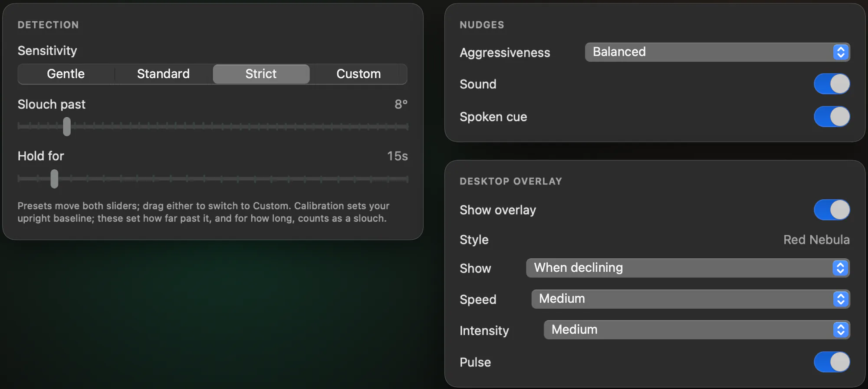Click the Hold for slider thumb
The height and width of the screenshot is (389, 868).
pyautogui.click(x=54, y=178)
